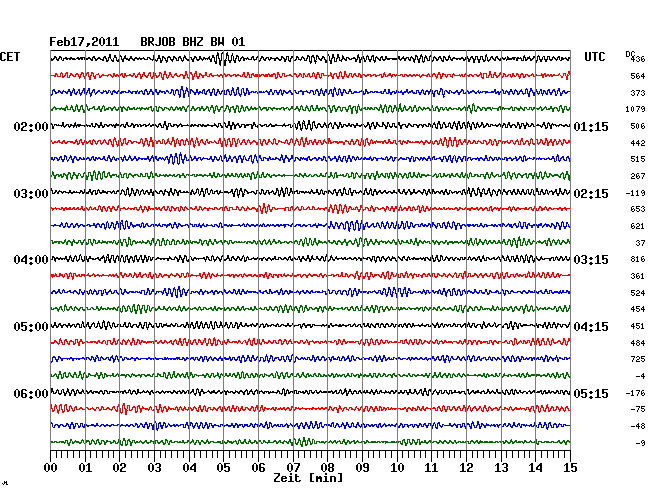Screen dimensions: 650x494
Task: Click the x-axis minute label 00
Action: tap(51, 468)
